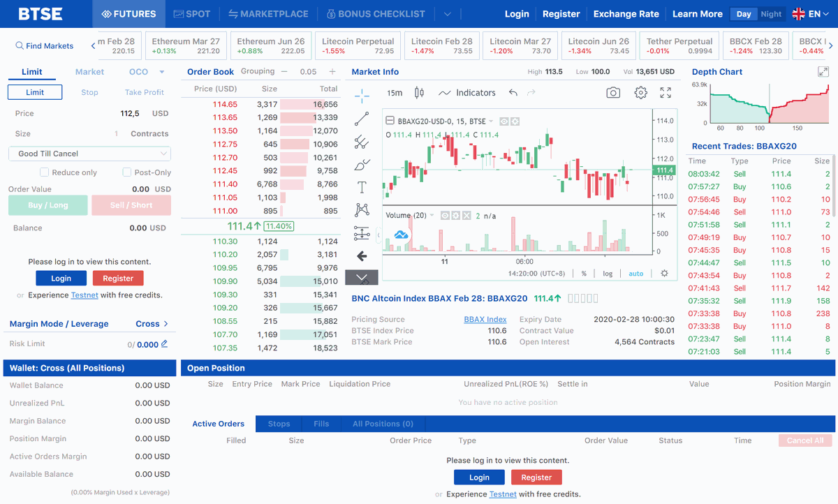The width and height of the screenshot is (838, 504).
Task: Open chart settings gear icon
Action: [640, 93]
